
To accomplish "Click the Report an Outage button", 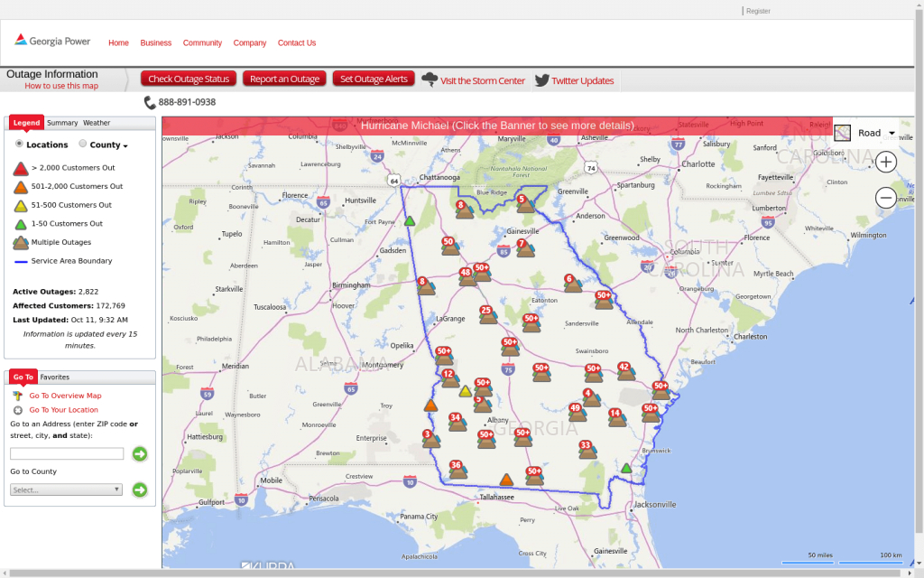I will [283, 79].
